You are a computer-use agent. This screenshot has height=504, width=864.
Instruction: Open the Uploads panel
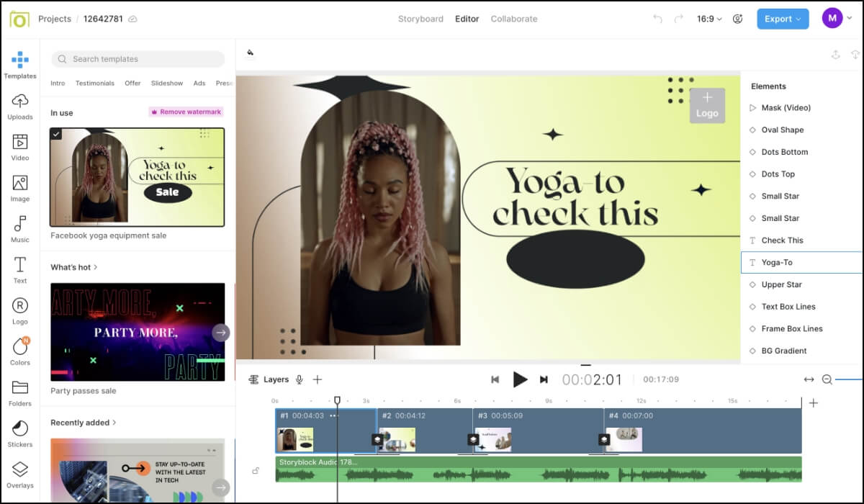pos(20,106)
